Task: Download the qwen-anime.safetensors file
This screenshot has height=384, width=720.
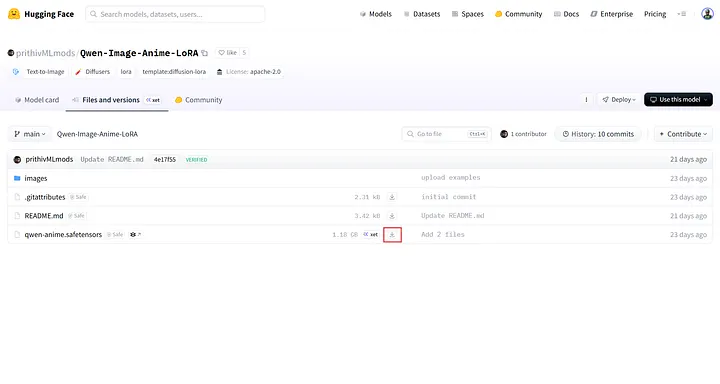Action: pos(392,235)
